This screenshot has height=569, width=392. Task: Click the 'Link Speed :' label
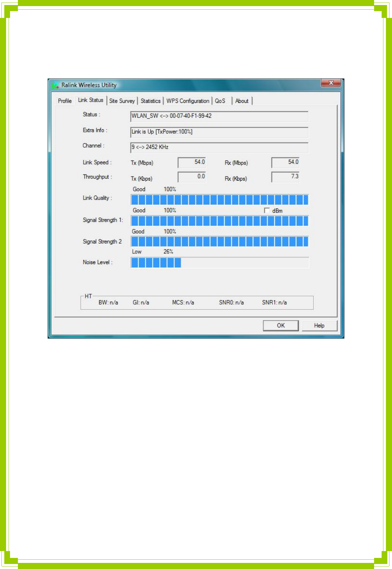pyautogui.click(x=97, y=162)
